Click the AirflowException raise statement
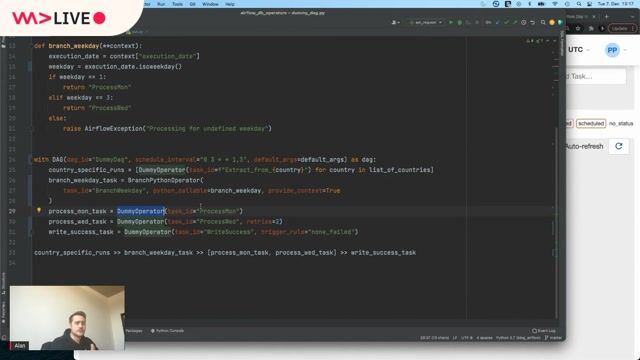This screenshot has height=360, width=640. (x=167, y=129)
